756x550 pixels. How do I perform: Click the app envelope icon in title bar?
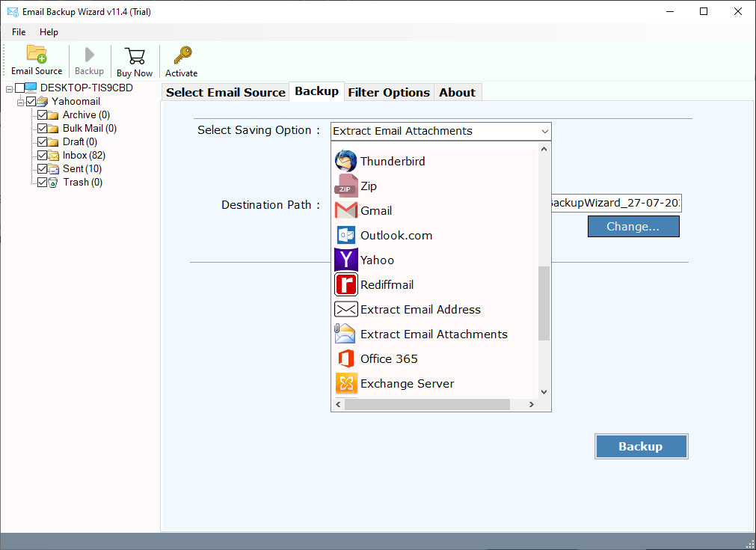13,11
